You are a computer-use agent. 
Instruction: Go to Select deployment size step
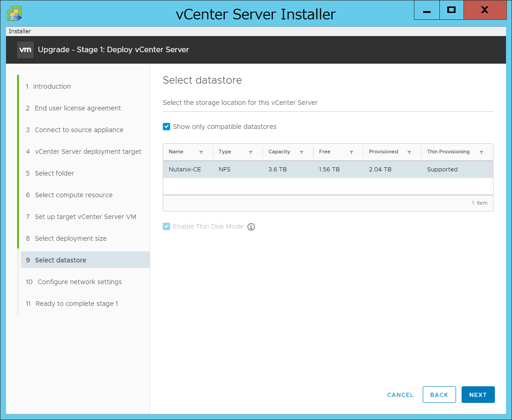[x=66, y=238]
